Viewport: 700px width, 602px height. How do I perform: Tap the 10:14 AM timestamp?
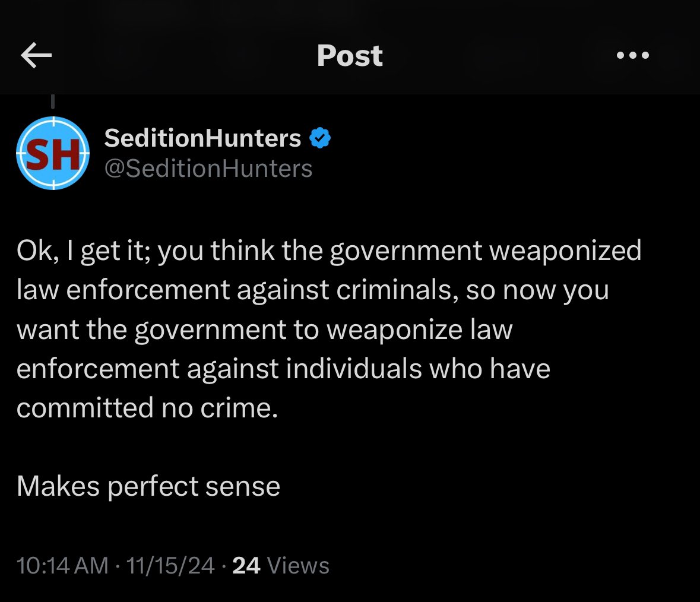click(62, 565)
